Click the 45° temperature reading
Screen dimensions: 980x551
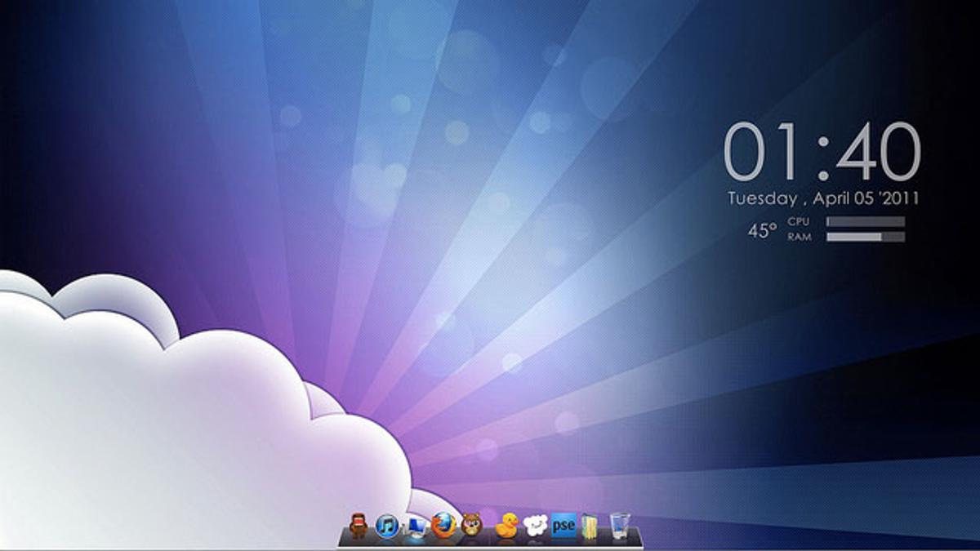pos(761,230)
